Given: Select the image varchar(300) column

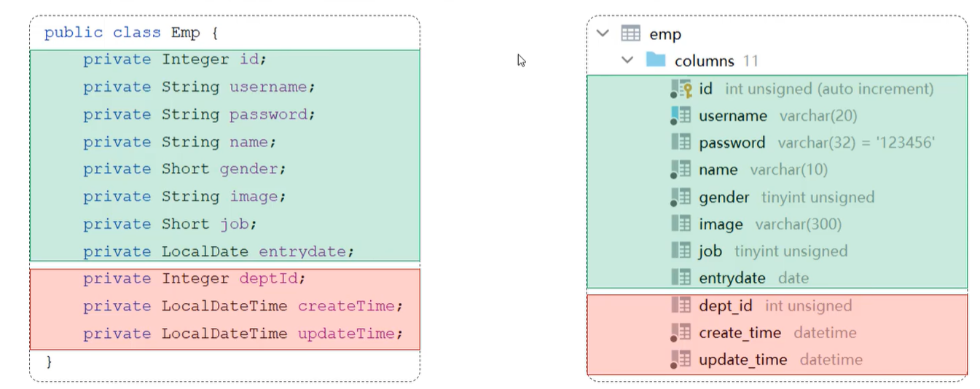Looking at the screenshot, I should [x=721, y=224].
